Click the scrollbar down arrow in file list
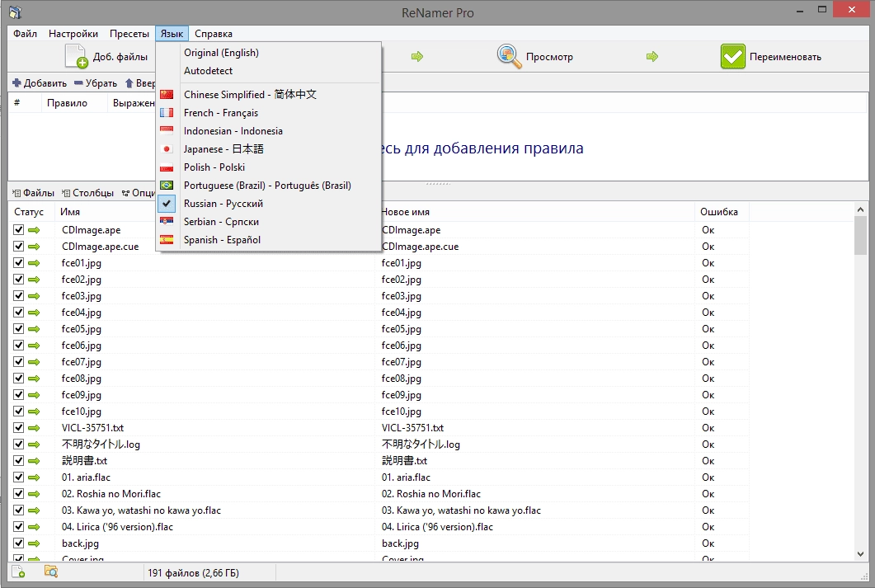875x588 pixels. click(x=860, y=554)
